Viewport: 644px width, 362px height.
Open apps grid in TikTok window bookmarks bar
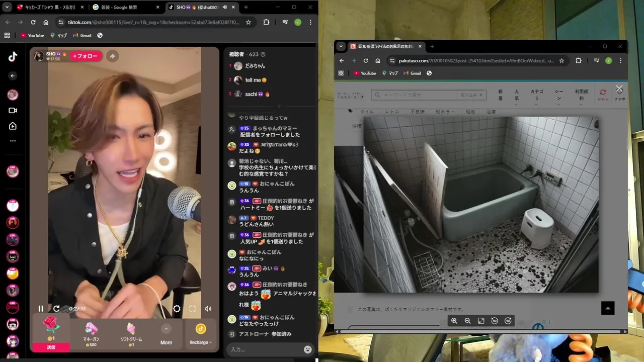[7, 35]
